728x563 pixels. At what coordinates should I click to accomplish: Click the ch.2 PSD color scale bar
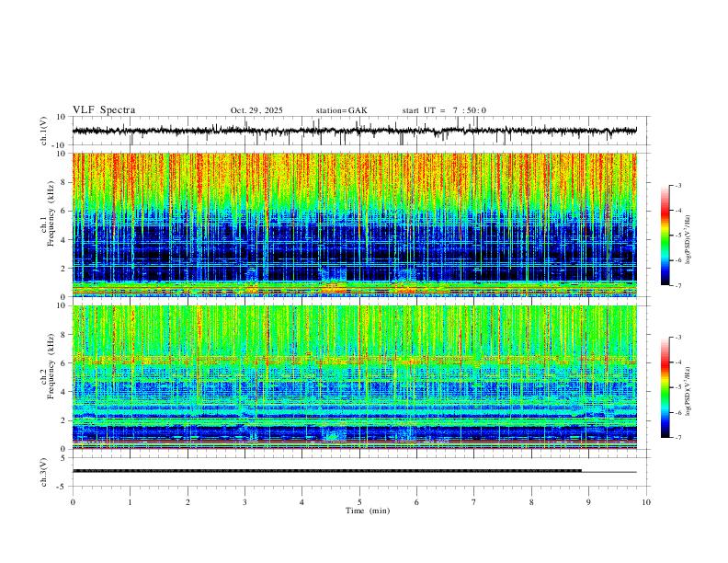click(x=665, y=387)
